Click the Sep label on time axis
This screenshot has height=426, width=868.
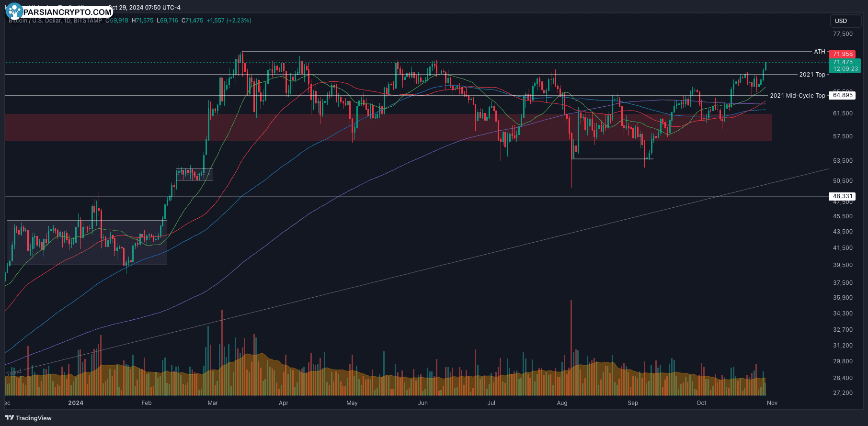click(x=633, y=403)
